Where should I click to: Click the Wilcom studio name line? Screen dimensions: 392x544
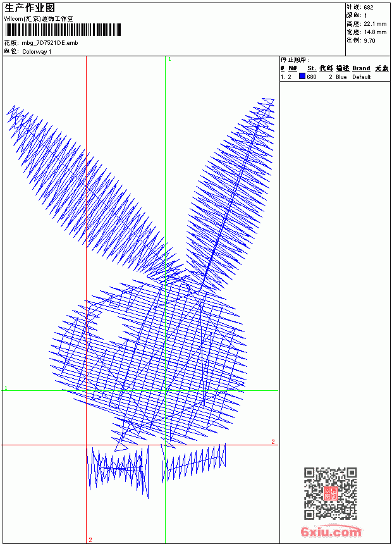tap(39, 19)
